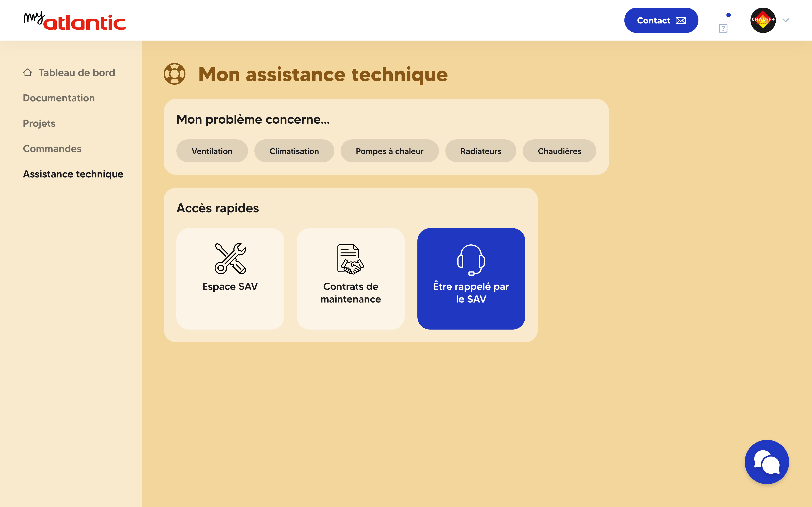The image size is (812, 507).
Task: Click the home icon beside Tableau de bord
Action: [27, 72]
